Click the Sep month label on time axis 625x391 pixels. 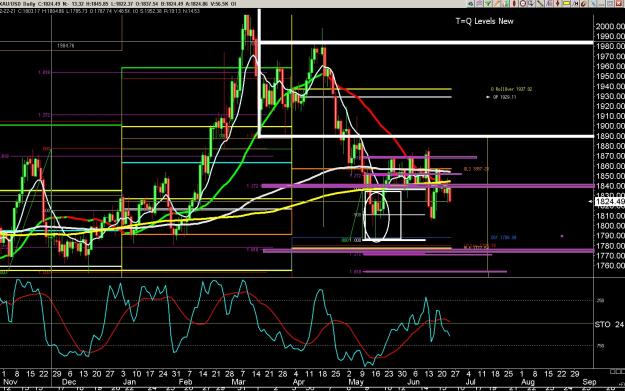tap(589, 382)
